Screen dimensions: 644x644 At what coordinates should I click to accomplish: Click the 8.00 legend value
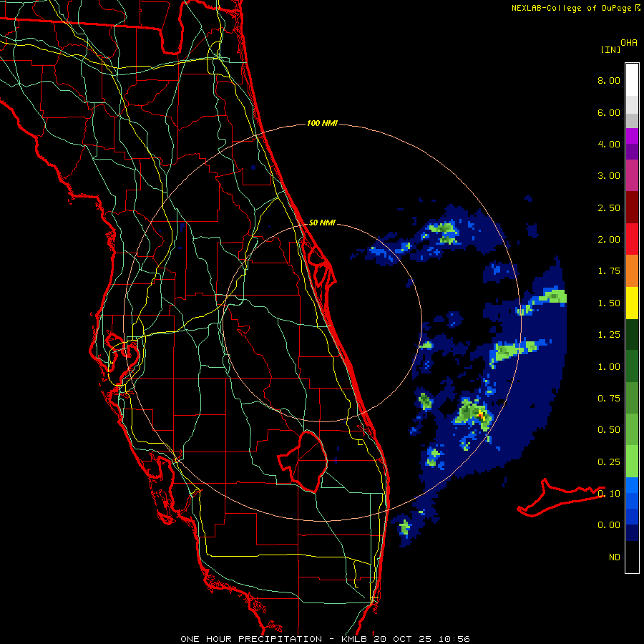tap(609, 80)
